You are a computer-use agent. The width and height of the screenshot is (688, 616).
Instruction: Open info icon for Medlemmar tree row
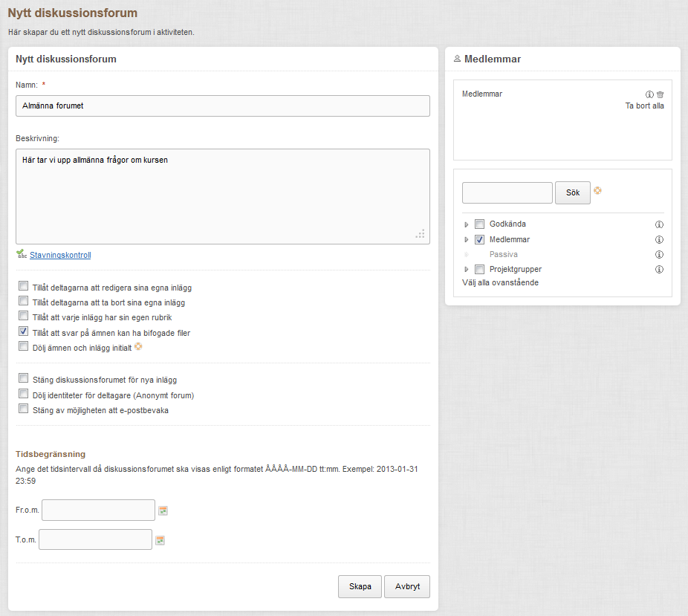click(x=659, y=239)
